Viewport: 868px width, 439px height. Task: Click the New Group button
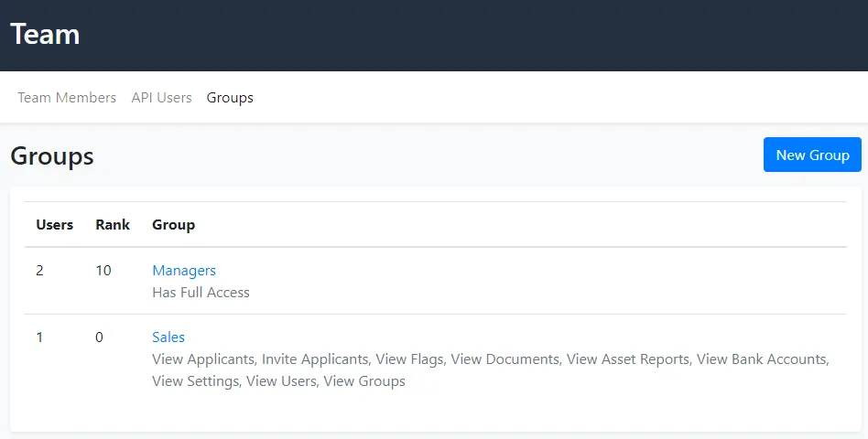[812, 155]
